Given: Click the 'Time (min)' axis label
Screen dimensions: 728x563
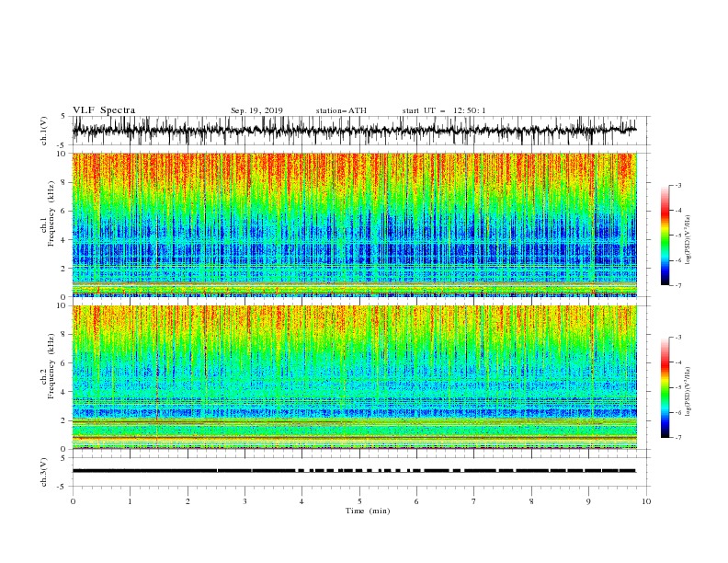Looking at the screenshot, I should tap(368, 511).
